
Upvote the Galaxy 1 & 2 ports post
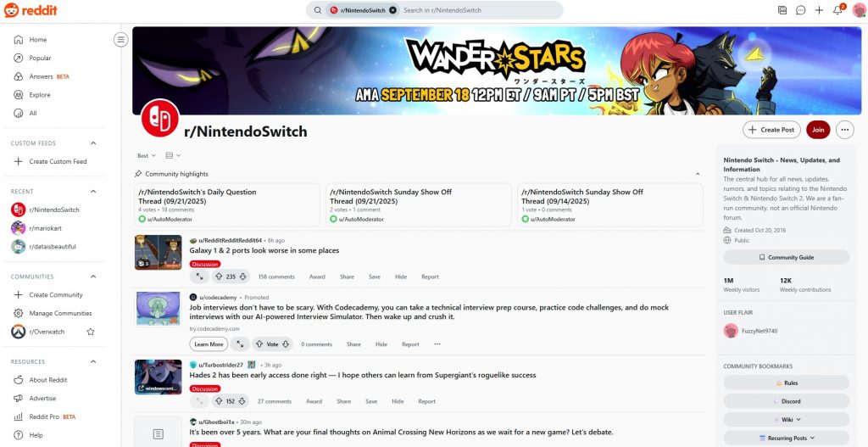pyautogui.click(x=219, y=277)
